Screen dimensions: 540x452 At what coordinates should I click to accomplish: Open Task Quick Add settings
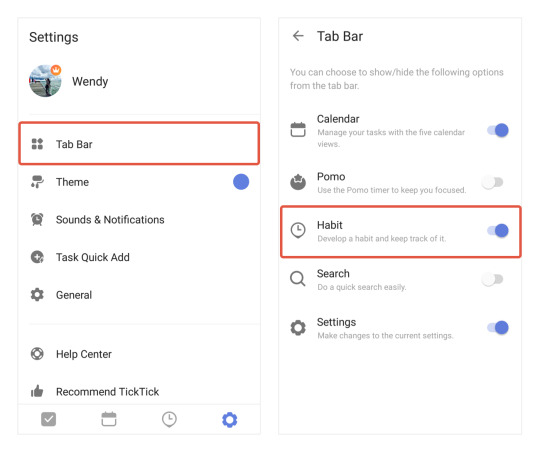tap(139, 257)
